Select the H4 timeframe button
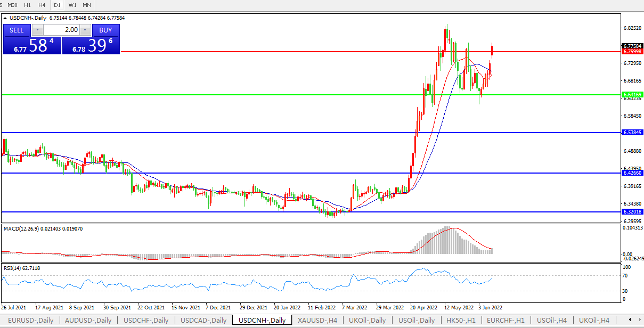Image resolution: width=644 pixels, height=328 pixels. pos(42,5)
